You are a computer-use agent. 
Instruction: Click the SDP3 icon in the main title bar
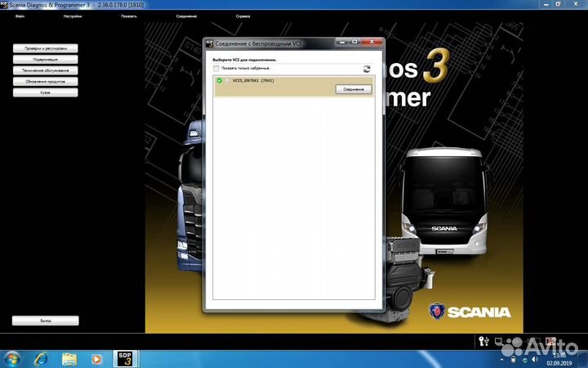[x=4, y=5]
